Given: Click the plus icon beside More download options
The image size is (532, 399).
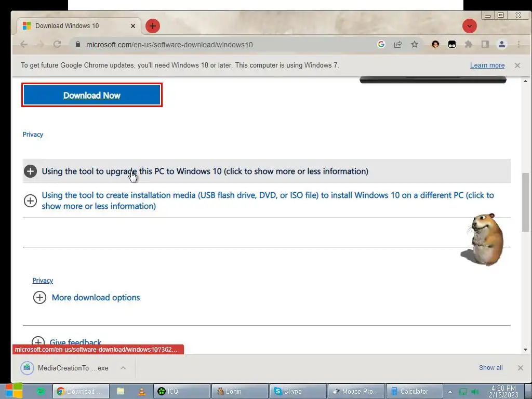Looking at the screenshot, I should click(39, 298).
